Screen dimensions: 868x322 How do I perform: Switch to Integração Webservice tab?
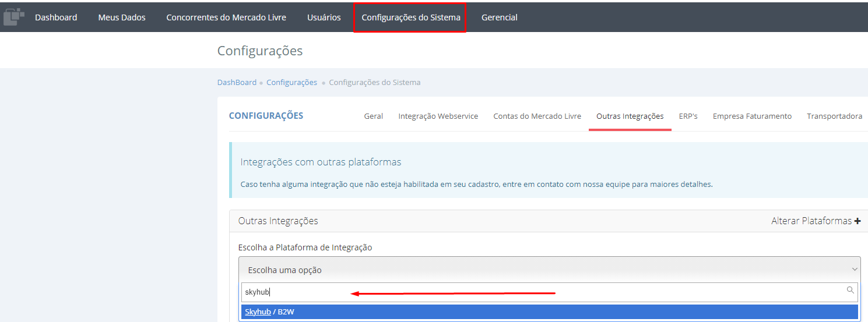pos(438,116)
